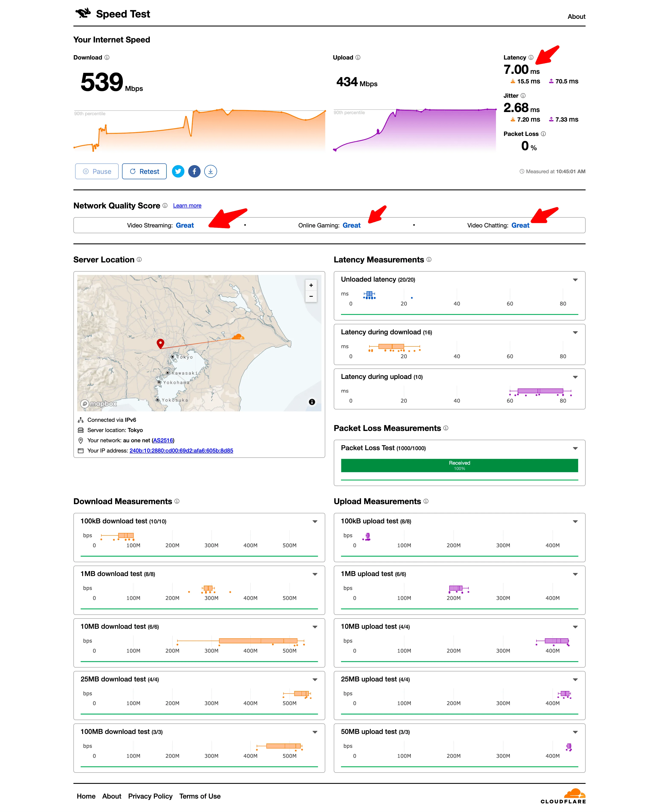The width and height of the screenshot is (659, 812).
Task: Expand the Packet Loss Test panel
Action: [576, 448]
